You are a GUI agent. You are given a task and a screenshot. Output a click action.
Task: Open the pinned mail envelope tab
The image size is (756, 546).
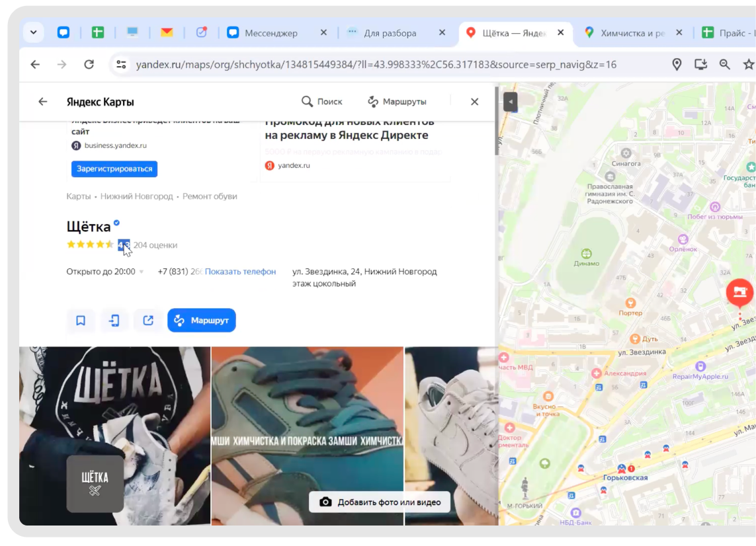167,33
